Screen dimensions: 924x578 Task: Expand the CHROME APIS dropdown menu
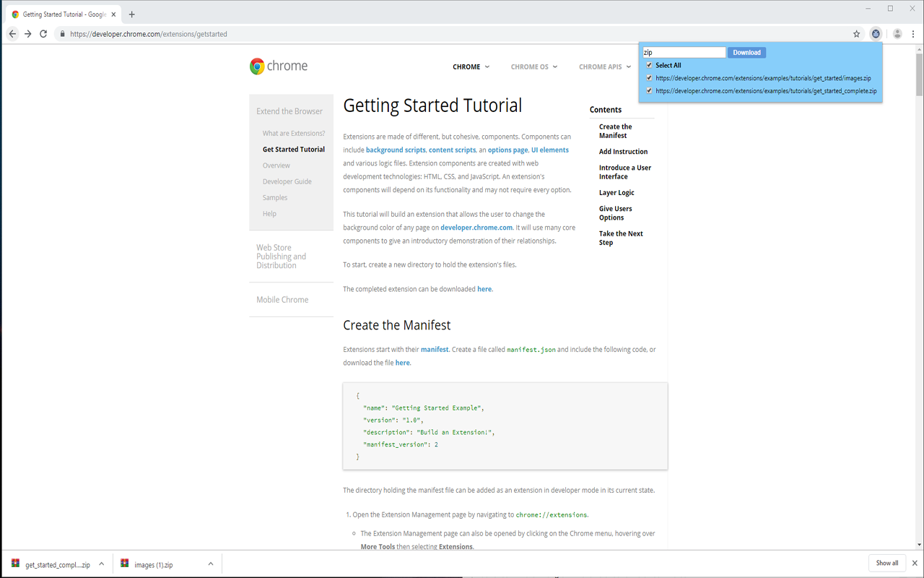point(605,66)
